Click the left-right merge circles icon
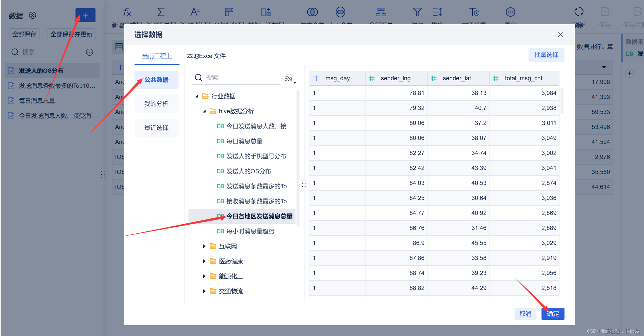This screenshot has height=336, width=644. pyautogui.click(x=312, y=12)
